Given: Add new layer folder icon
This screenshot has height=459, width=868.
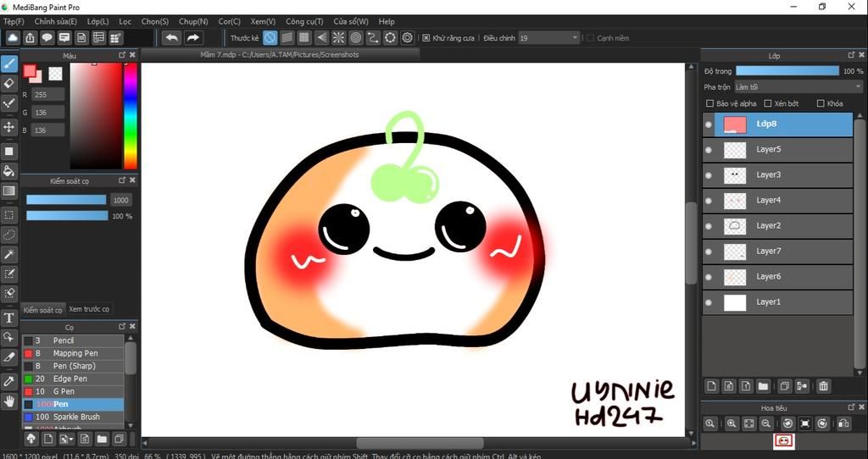Looking at the screenshot, I should 763,386.
